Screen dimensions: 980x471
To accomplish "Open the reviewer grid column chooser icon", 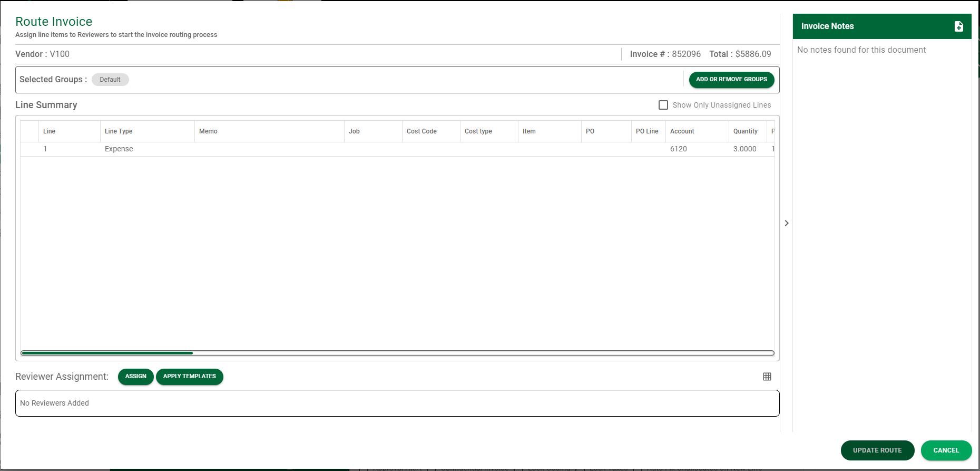I will pos(767,377).
